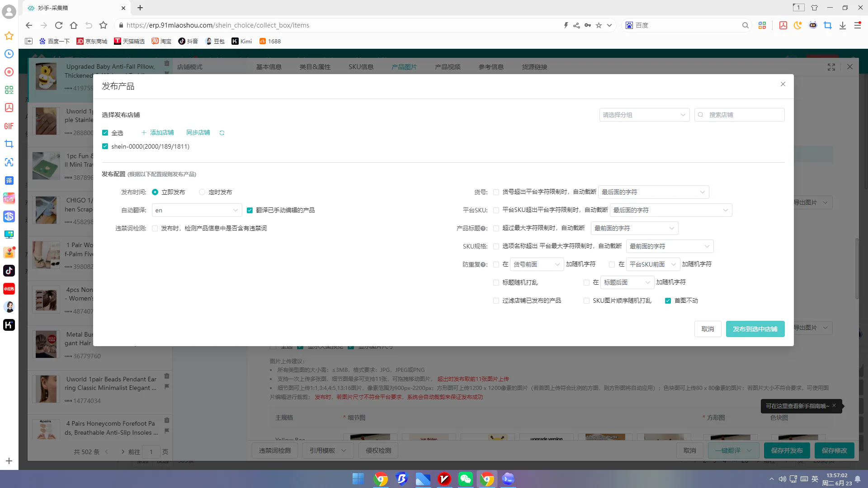This screenshot has width=868, height=488.
Task: Open the 货号前面 position dropdown
Action: (x=537, y=264)
